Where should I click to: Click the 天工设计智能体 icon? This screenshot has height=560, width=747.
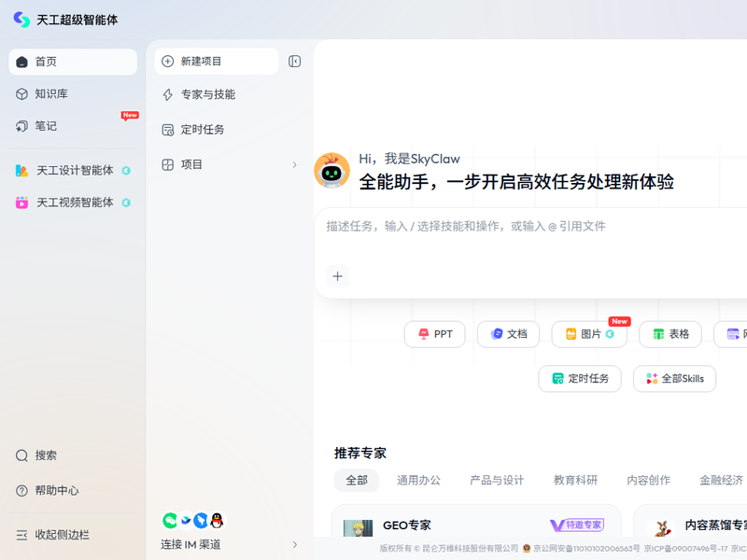pyautogui.click(x=21, y=171)
